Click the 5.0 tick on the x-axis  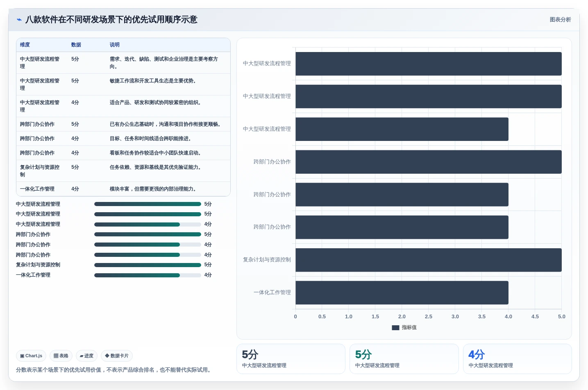561,317
